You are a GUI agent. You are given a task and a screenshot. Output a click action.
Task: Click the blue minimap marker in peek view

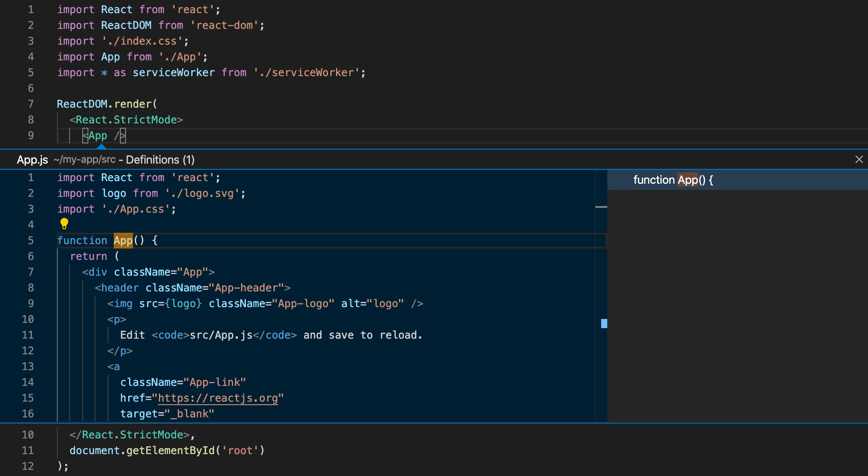[x=604, y=324]
